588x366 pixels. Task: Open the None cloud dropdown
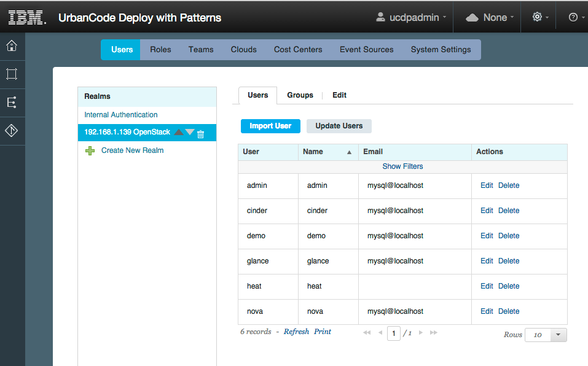point(489,17)
